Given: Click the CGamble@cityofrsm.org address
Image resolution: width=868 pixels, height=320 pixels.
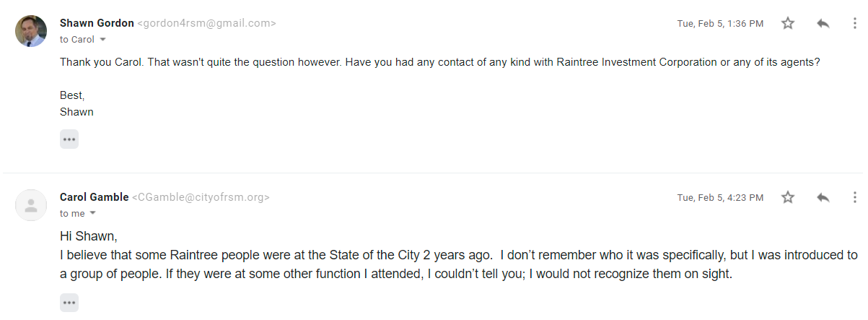Looking at the screenshot, I should pos(201,197).
